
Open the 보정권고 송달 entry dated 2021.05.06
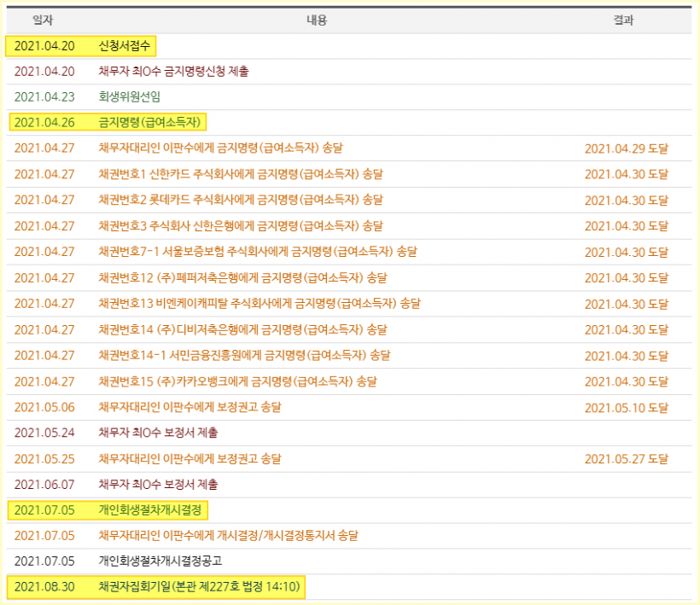click(190, 407)
